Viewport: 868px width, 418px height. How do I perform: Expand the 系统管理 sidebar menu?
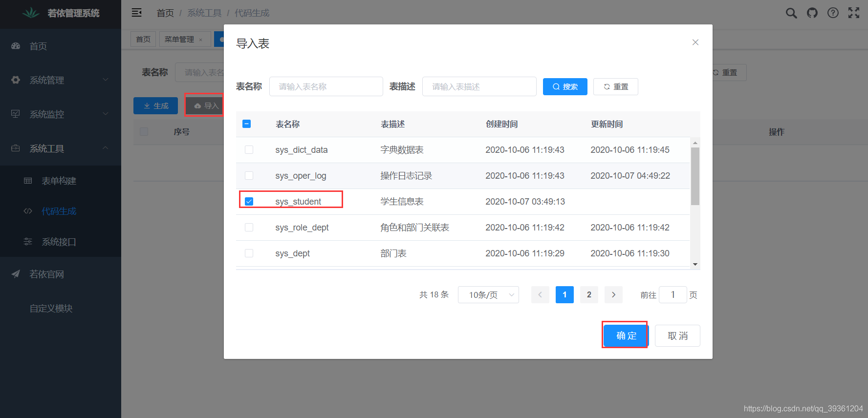click(x=61, y=80)
